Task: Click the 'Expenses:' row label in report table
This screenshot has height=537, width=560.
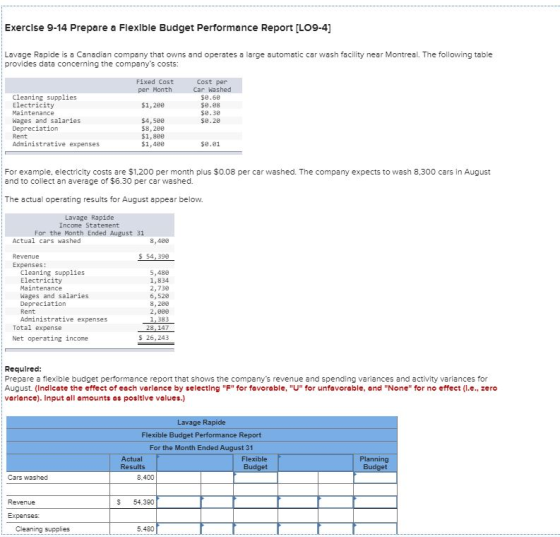Action: pyautogui.click(x=24, y=516)
